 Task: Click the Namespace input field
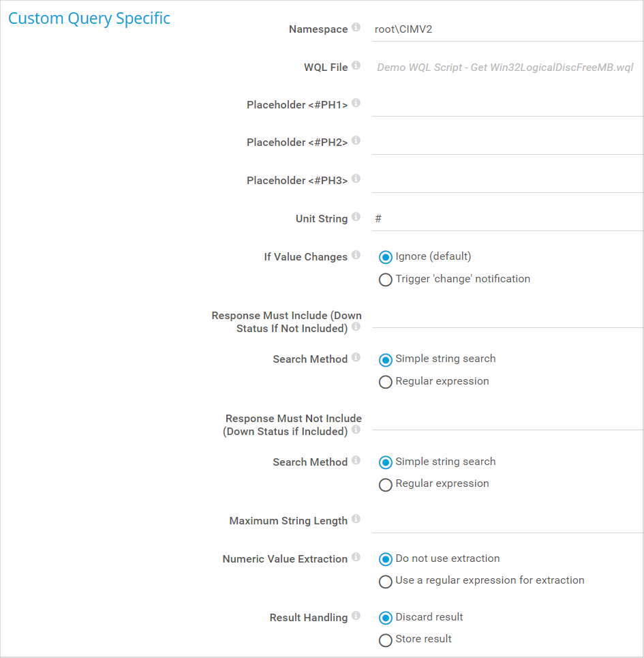click(507, 29)
